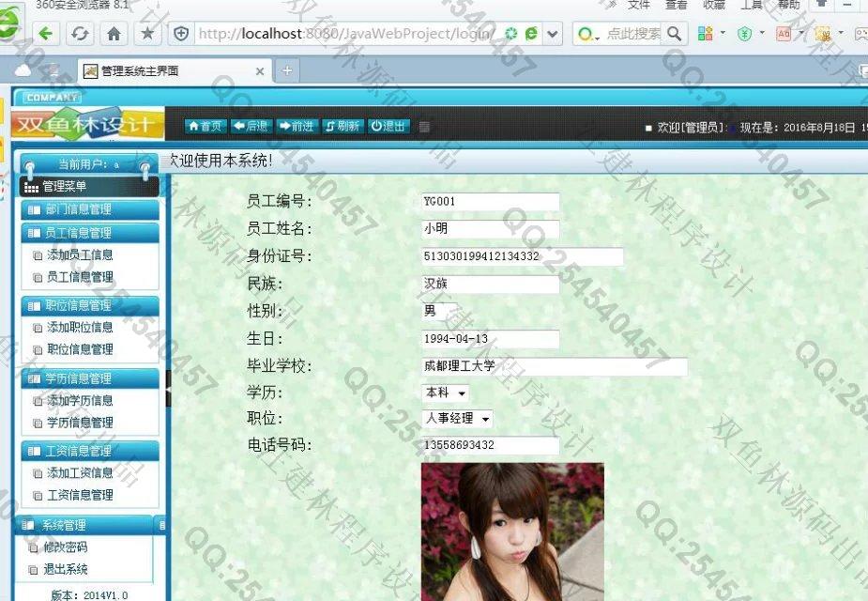Viewport: 868px width, 601px height.
Task: Open 添加职位信息 link
Action: click(80, 328)
